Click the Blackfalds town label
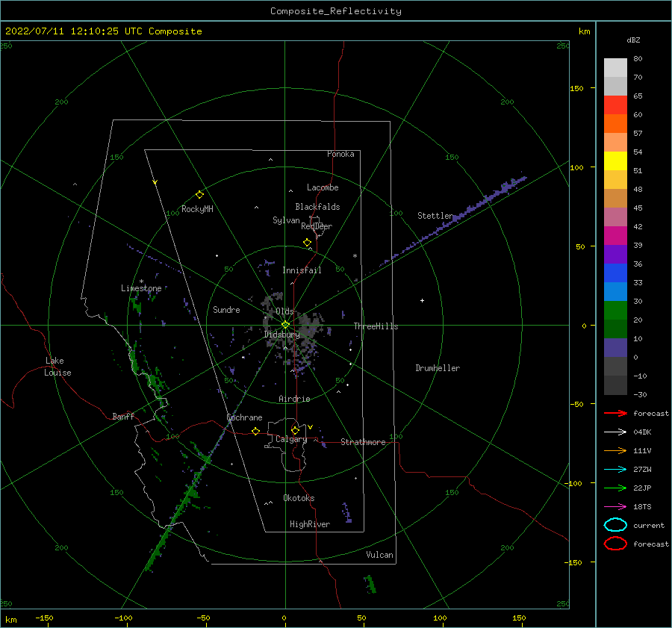The width and height of the screenshot is (672, 628). (317, 207)
